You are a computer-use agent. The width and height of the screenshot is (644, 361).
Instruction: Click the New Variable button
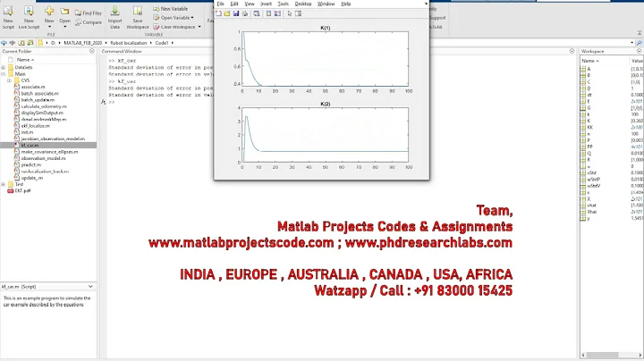[171, 9]
